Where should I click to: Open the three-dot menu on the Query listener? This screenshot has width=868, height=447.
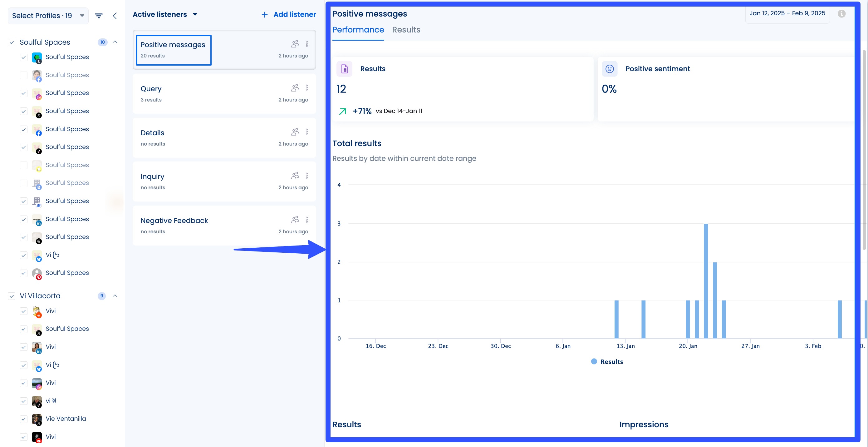click(307, 87)
